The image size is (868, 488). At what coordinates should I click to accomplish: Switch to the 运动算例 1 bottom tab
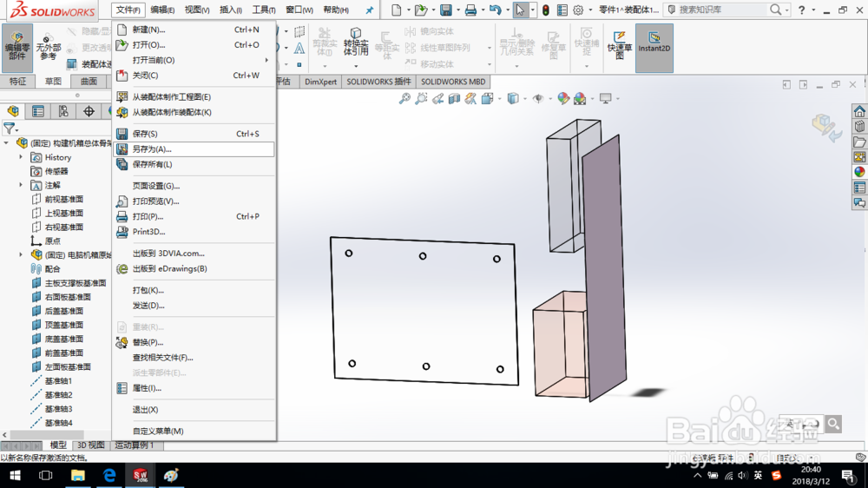tap(135, 445)
